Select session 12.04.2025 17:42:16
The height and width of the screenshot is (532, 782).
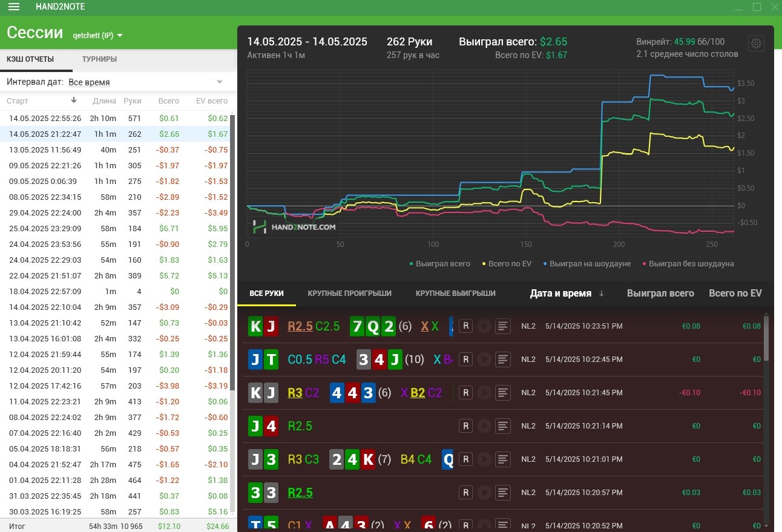coord(115,386)
